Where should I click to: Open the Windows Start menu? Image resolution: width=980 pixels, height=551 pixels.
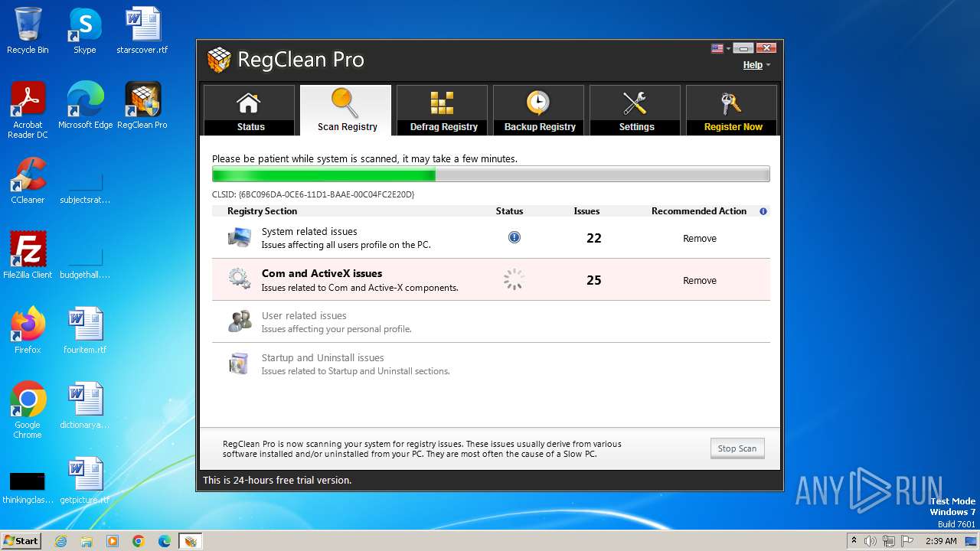(x=21, y=540)
